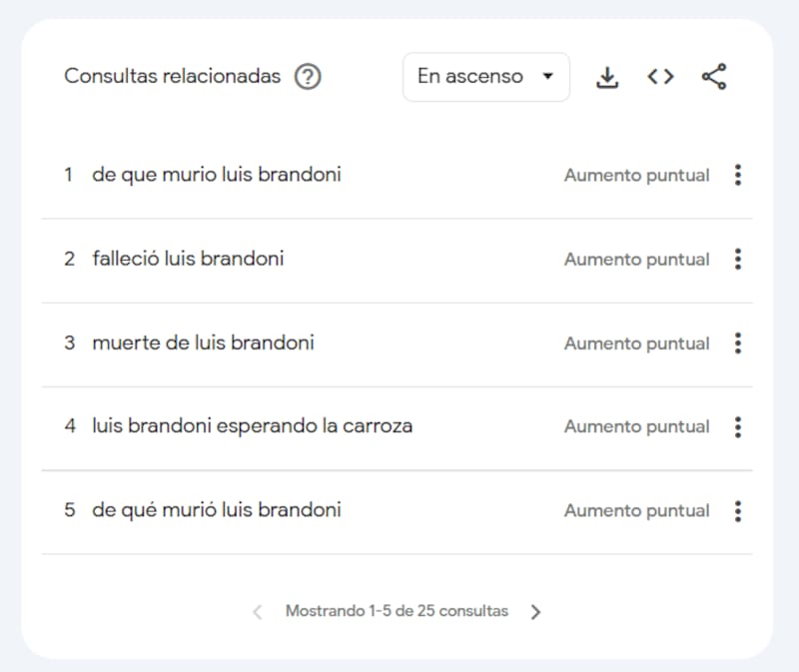Open the options menu for 'de qué murió luis brandoni'
799x672 pixels.
(737, 510)
